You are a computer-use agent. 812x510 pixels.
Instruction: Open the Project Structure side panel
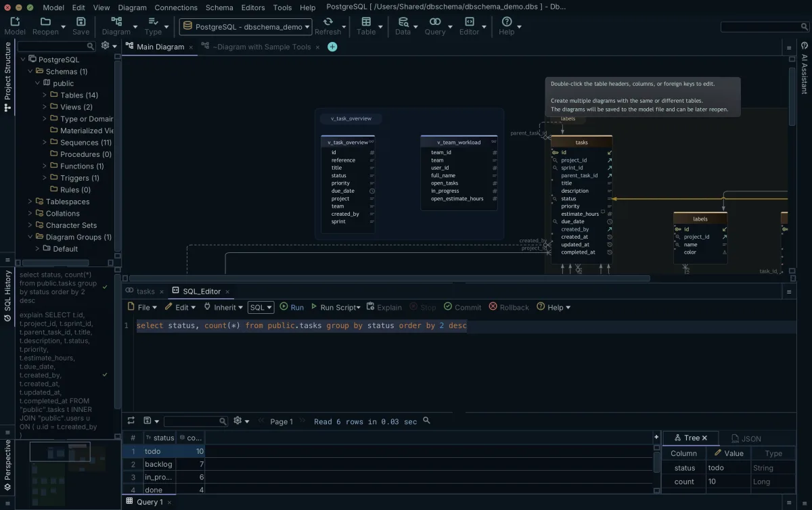(7, 77)
